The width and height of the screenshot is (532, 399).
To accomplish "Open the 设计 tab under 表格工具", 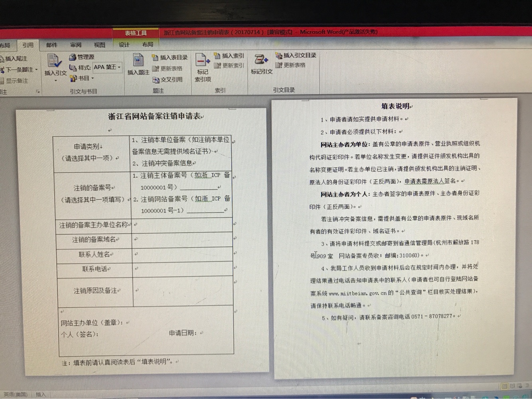I will pos(124,45).
